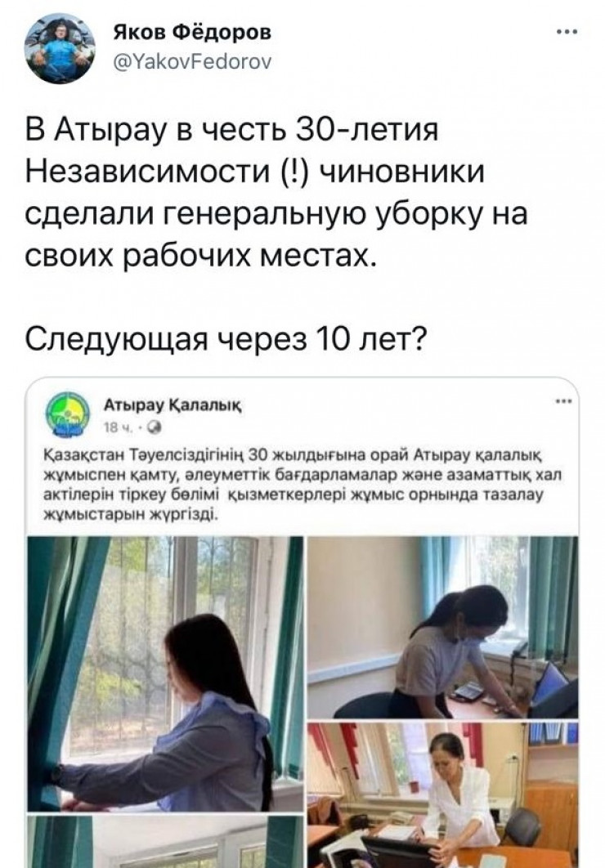
Task: Open the photo of woman cleaning window
Action: point(165,673)
